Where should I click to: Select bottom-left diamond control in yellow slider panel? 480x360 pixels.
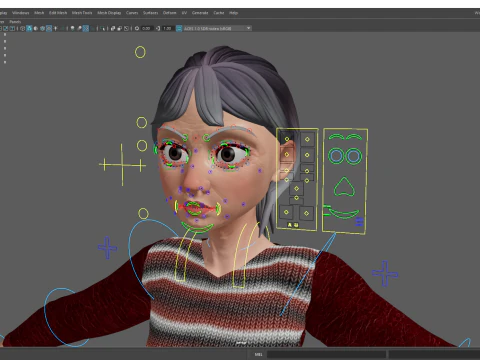(286, 212)
